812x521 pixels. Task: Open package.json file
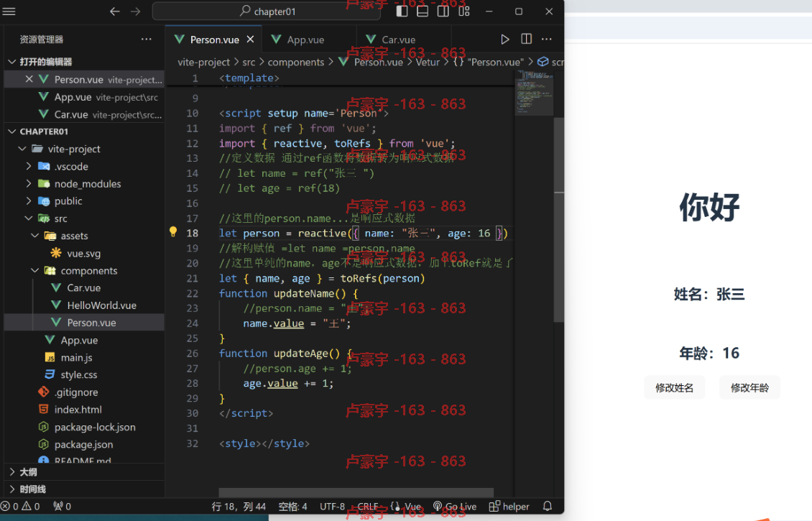click(84, 444)
